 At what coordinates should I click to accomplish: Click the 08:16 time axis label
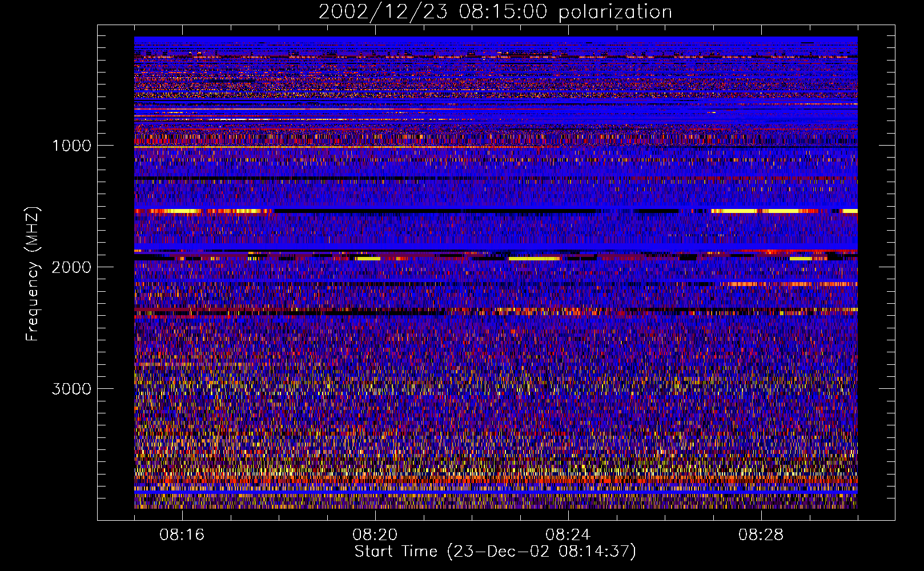(x=182, y=535)
